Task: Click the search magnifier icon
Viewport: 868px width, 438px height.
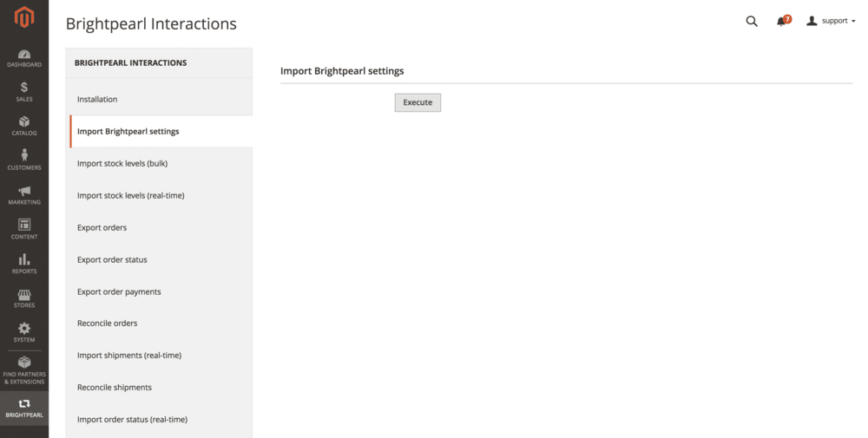Action: [752, 21]
